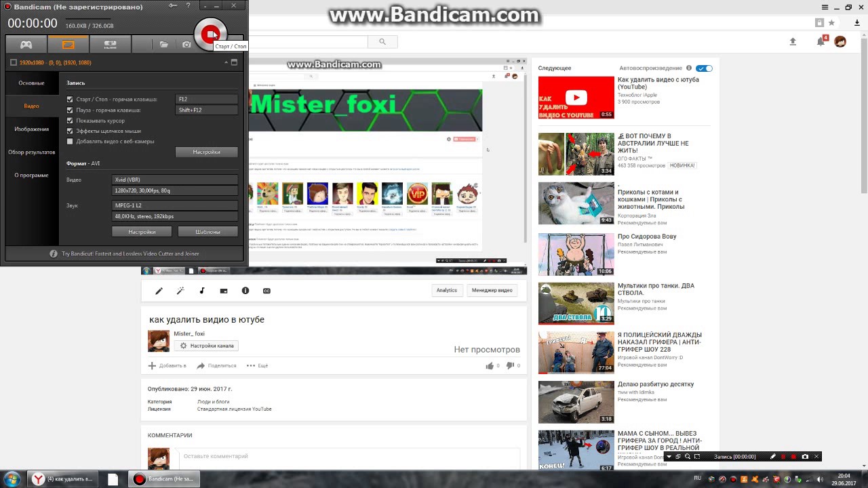This screenshot has width=868, height=488.
Task: Select the screen recording mode rectangle icon
Action: tap(68, 45)
